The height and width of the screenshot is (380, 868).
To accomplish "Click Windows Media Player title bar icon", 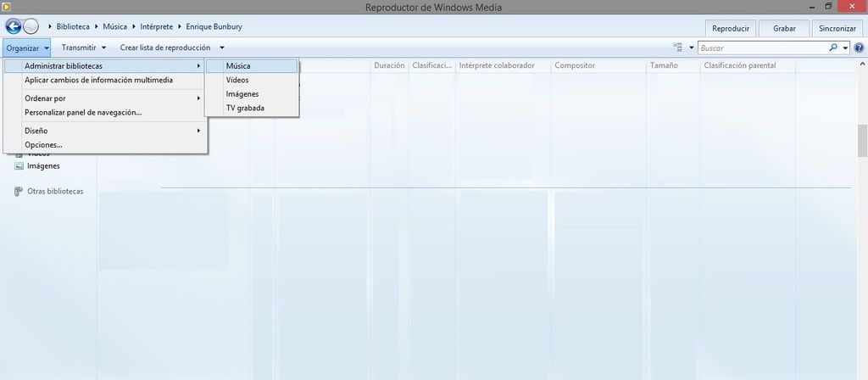I will point(7,8).
